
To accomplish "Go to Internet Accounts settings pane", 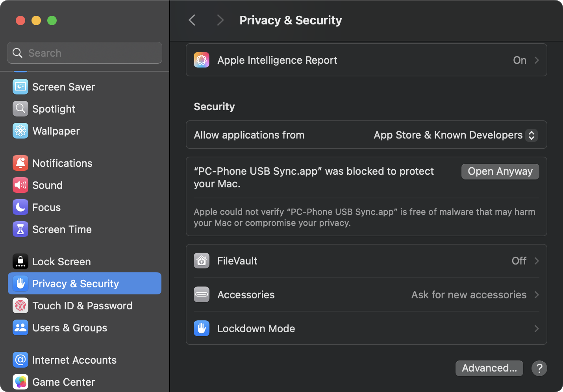I will click(x=74, y=360).
